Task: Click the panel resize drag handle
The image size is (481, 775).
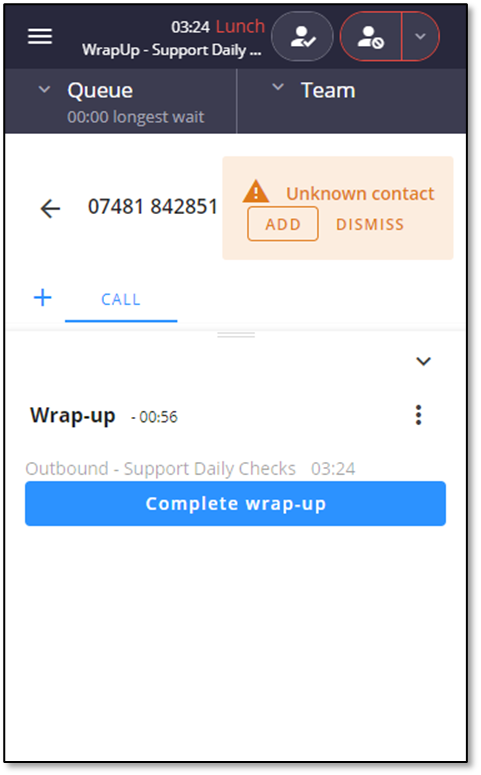Action: coord(236,335)
